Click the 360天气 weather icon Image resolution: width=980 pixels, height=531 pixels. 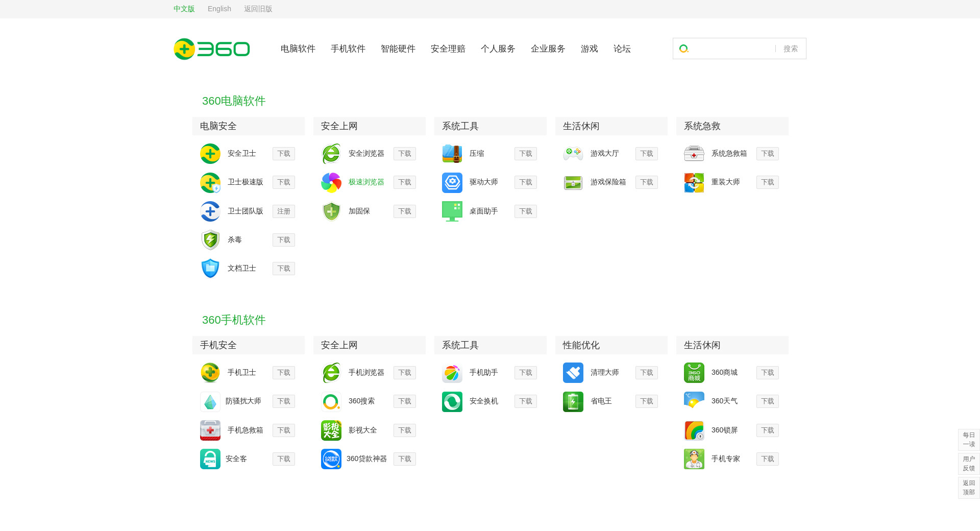(694, 401)
